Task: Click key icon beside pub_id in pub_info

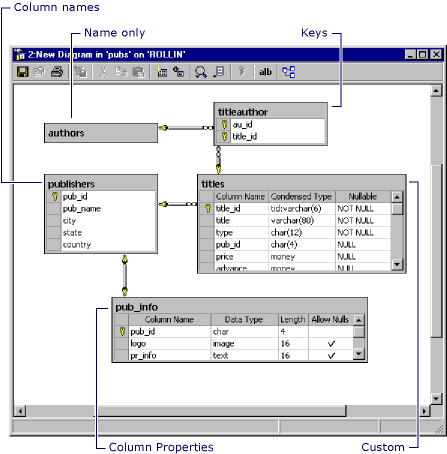Action: (122, 331)
